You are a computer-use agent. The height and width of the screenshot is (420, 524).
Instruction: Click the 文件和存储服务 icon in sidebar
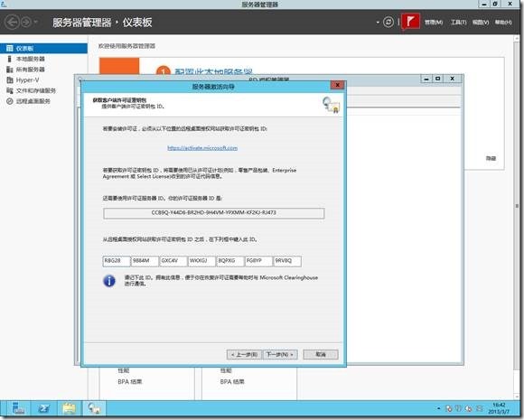tap(10, 90)
